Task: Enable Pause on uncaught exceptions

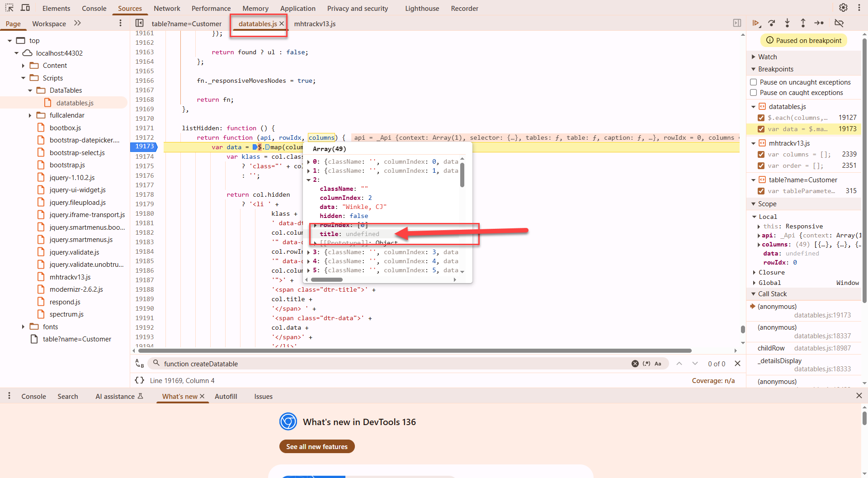Action: click(x=754, y=82)
